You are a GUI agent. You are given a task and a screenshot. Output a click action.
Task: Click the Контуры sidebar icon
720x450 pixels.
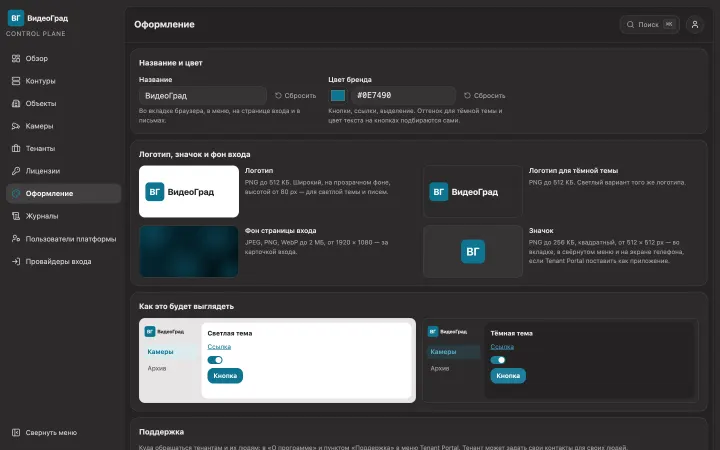[16, 81]
